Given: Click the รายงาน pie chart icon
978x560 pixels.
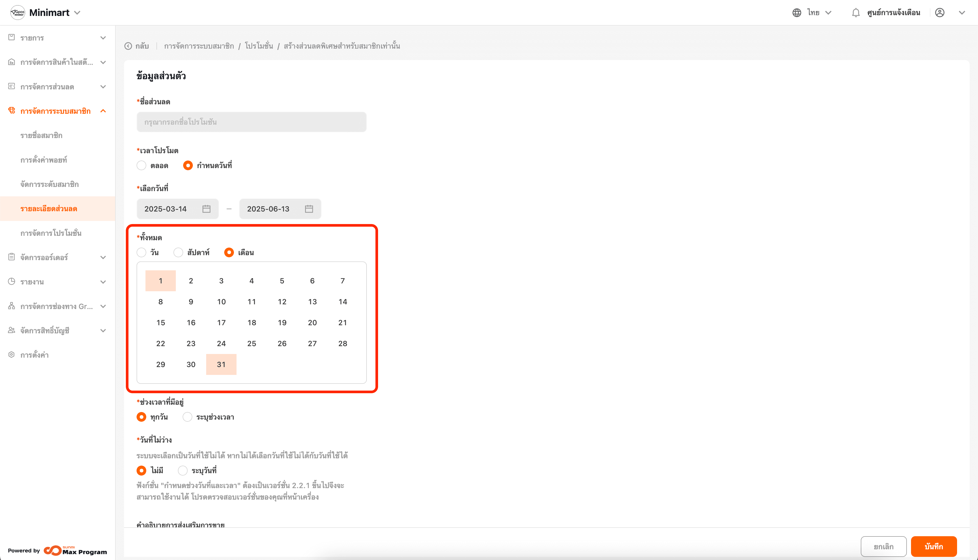Looking at the screenshot, I should (x=12, y=282).
